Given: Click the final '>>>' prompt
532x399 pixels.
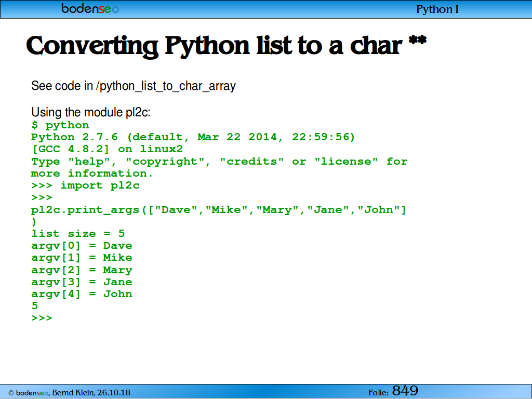Looking at the screenshot, I should (x=42, y=318).
